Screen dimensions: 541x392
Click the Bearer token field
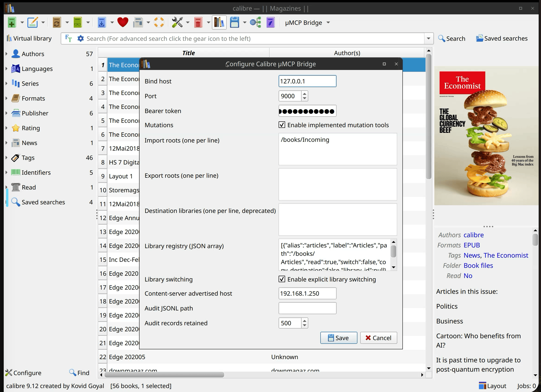pyautogui.click(x=307, y=111)
